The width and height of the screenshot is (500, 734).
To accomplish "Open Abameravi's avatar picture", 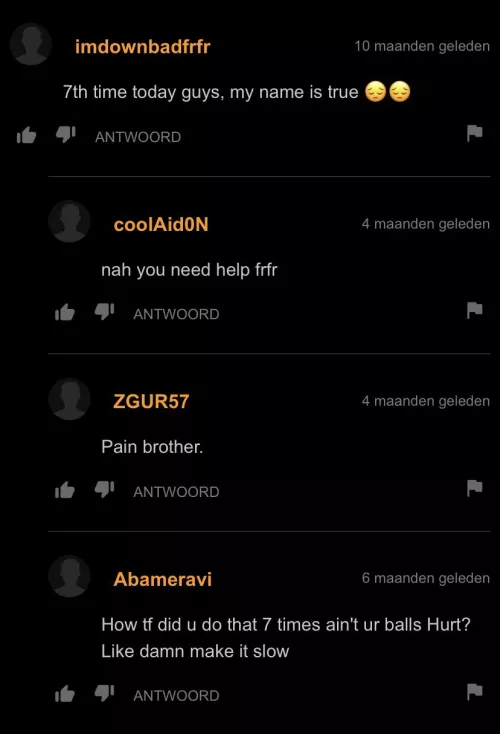I will pyautogui.click(x=69, y=576).
